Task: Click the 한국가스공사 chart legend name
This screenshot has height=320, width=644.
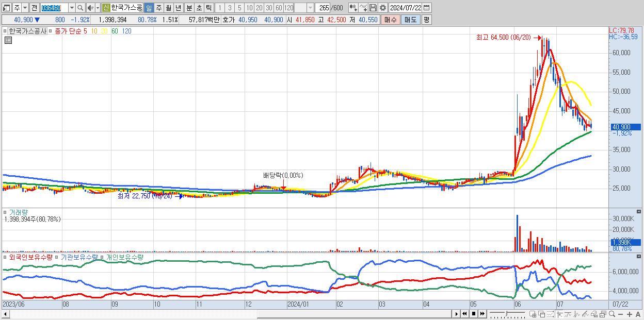Action: (28, 31)
